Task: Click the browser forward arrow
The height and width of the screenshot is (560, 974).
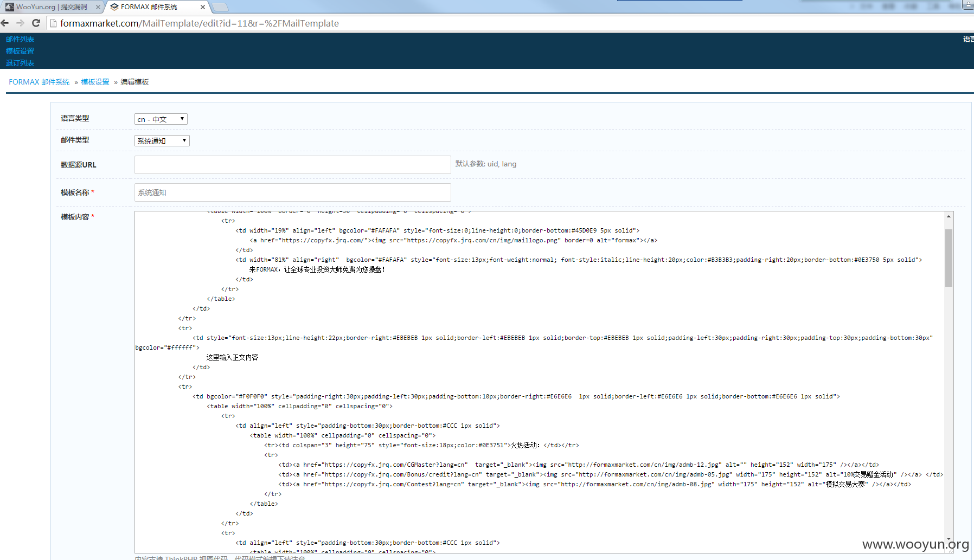Action: (20, 23)
